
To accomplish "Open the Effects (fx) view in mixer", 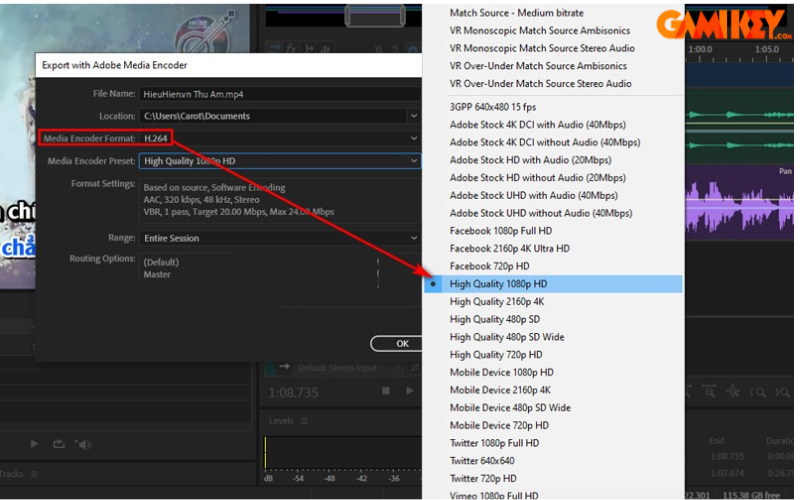I will 291,48.
